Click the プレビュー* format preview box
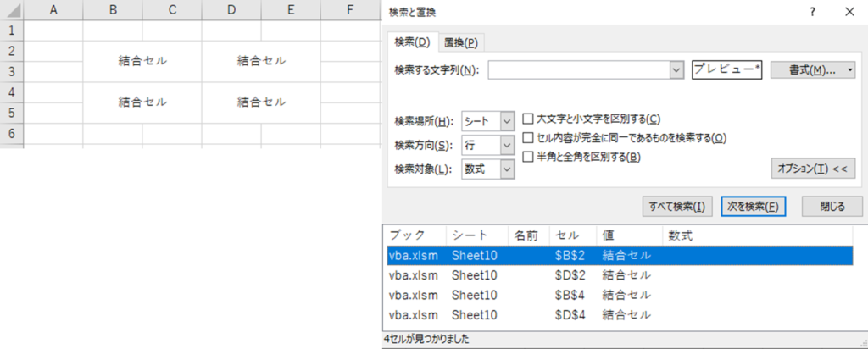The image size is (868, 349). click(727, 70)
